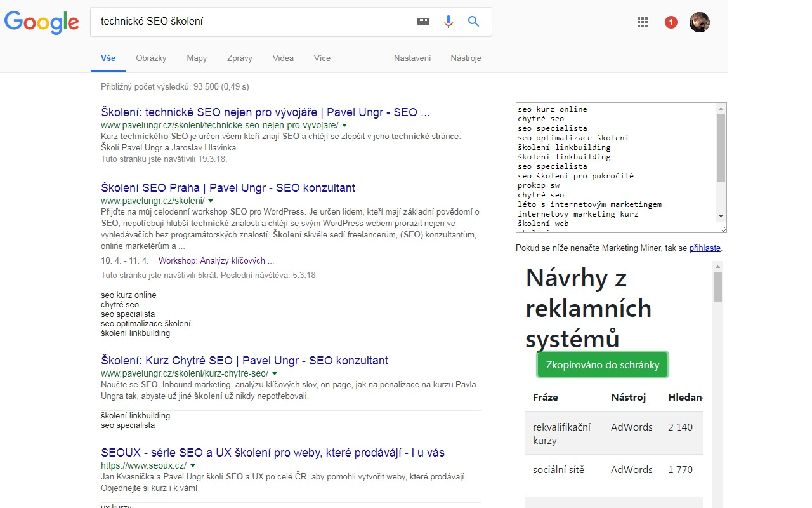The image size is (812, 508).
Task: Click heading 'Návrhy z reklamních systémů'
Action: tap(589, 308)
